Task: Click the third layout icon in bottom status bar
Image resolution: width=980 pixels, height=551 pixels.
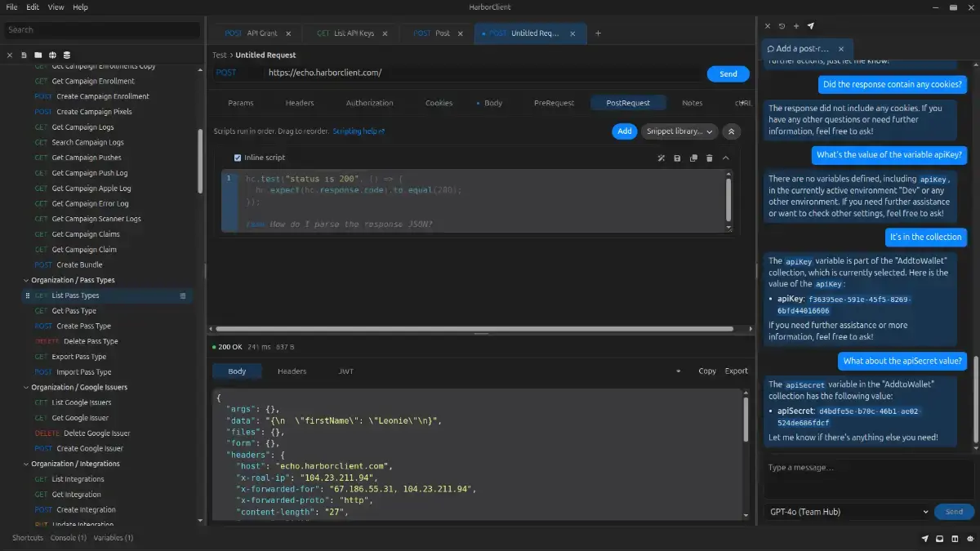Action: [x=955, y=539]
